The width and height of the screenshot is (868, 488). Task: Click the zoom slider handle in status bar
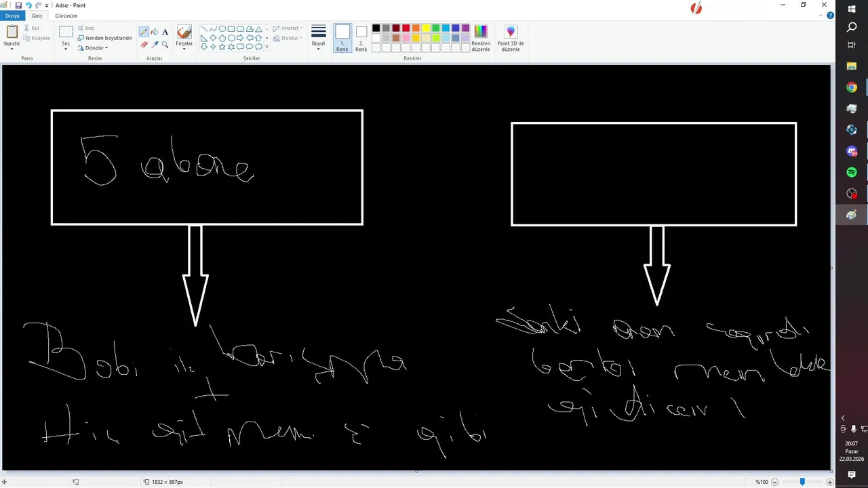(x=802, y=482)
